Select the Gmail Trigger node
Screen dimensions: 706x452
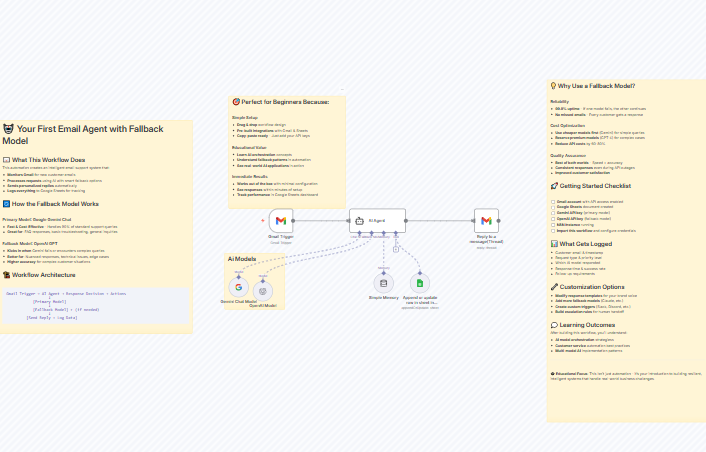[x=280, y=221]
